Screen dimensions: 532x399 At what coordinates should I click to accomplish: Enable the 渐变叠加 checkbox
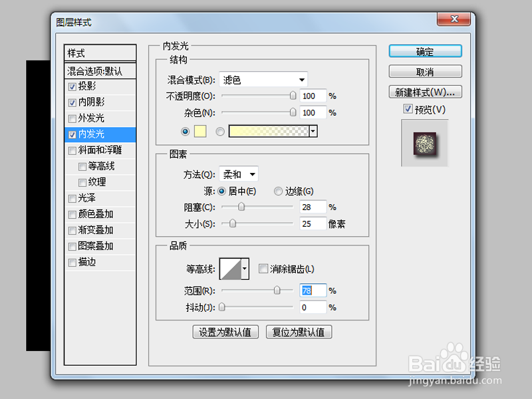72,231
